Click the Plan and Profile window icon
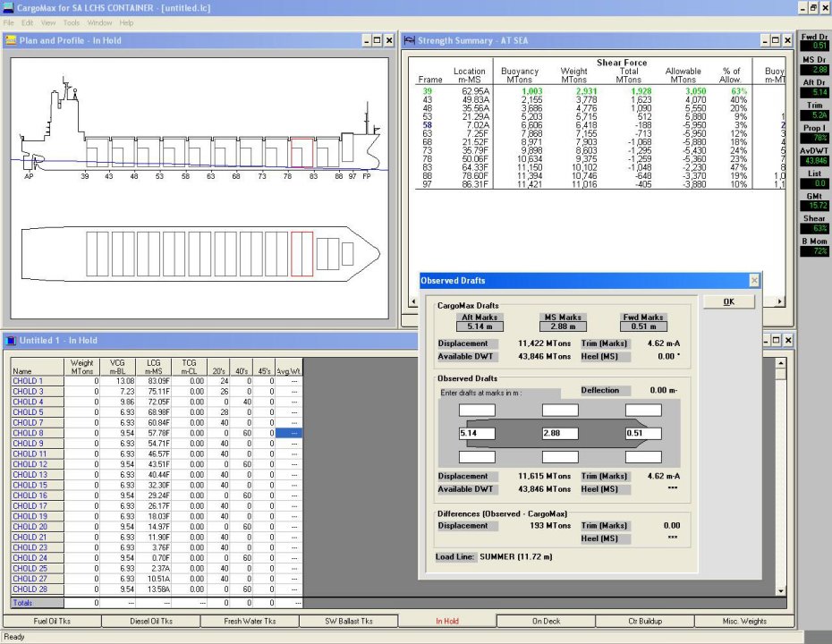832x644 pixels. click(11, 40)
